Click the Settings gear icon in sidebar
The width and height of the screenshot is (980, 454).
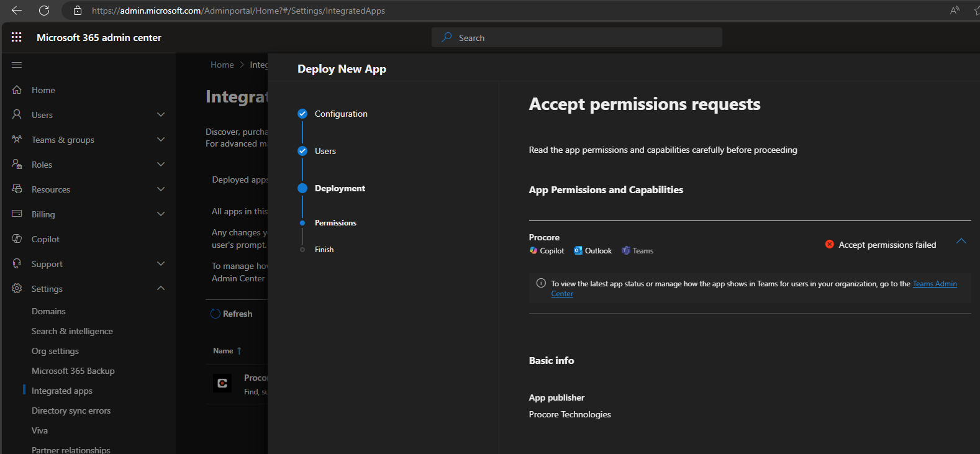(x=17, y=289)
